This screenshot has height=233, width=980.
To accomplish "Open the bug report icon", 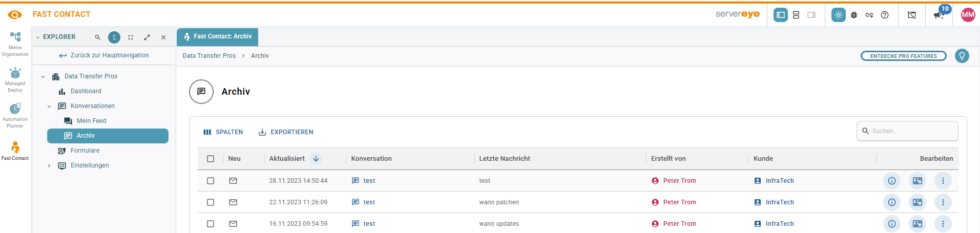I will click(854, 15).
